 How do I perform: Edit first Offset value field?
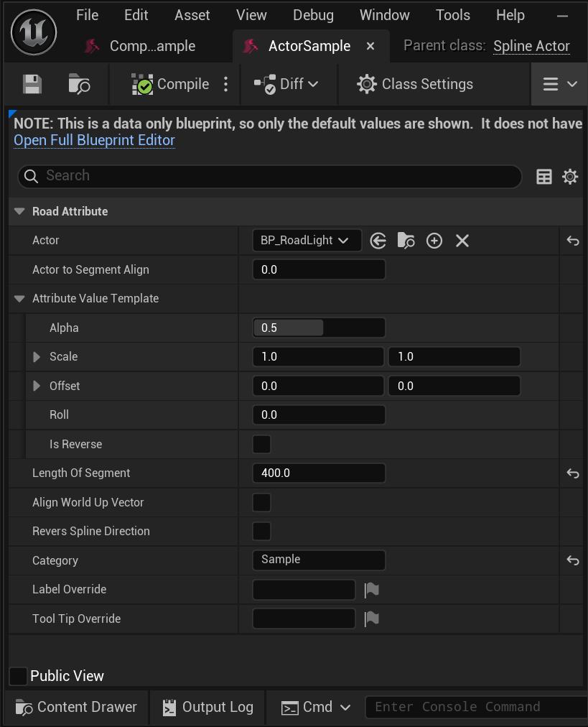(318, 386)
